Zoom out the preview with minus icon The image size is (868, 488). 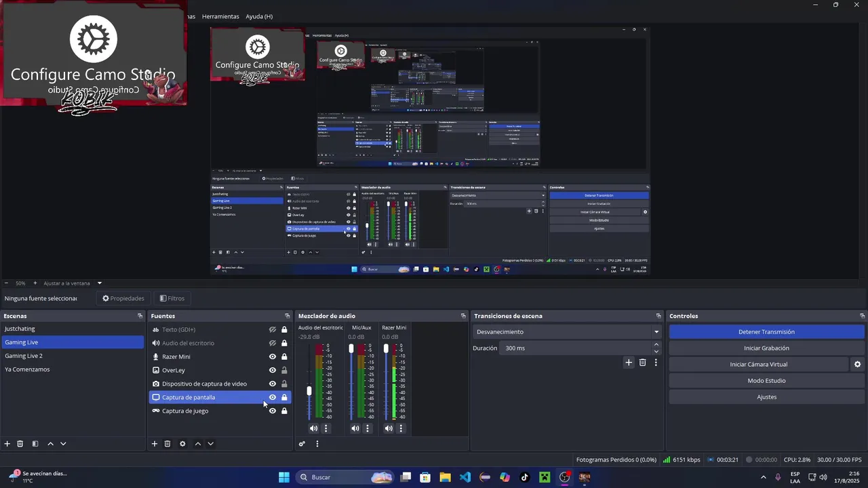pyautogui.click(x=6, y=283)
